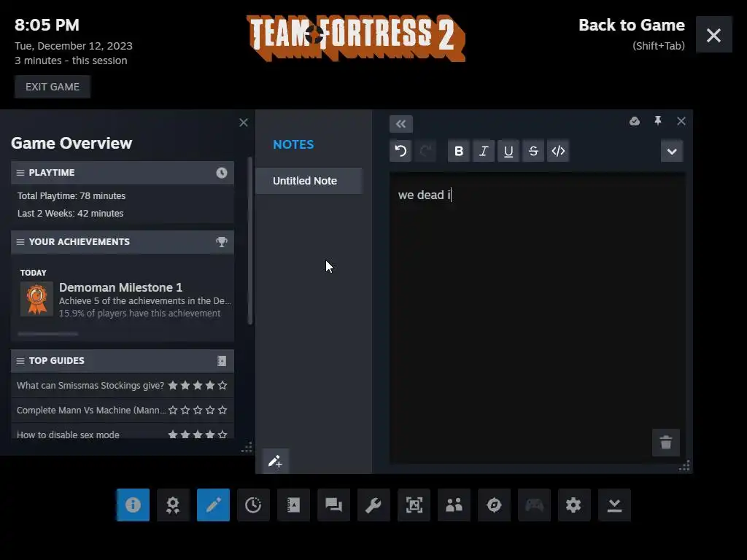Grab the PLAYTIME section handle icon
The width and height of the screenshot is (747, 560).
(20, 173)
